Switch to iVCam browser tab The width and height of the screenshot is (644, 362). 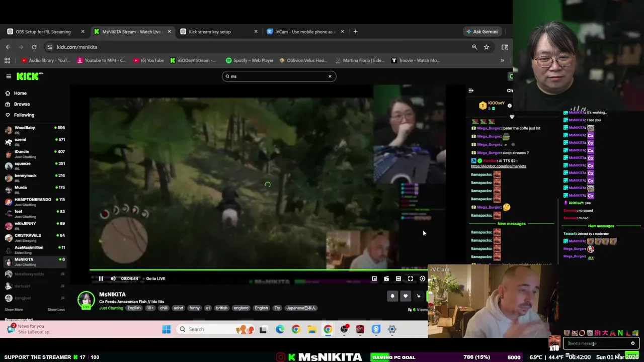click(305, 32)
